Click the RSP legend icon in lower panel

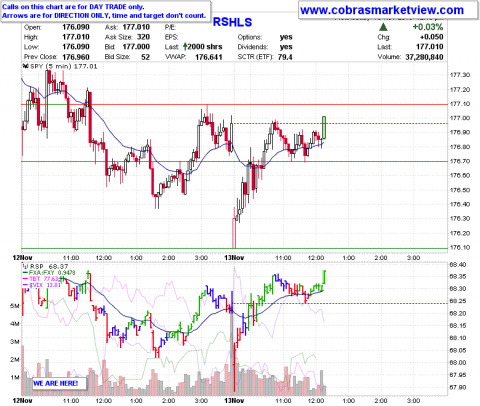25,266
